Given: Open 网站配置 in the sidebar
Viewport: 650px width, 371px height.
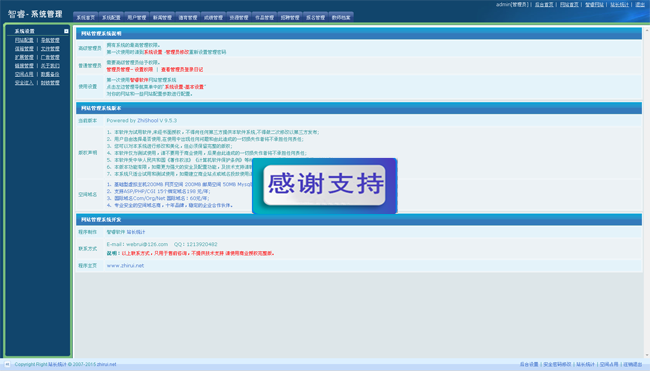Looking at the screenshot, I should 24,40.
